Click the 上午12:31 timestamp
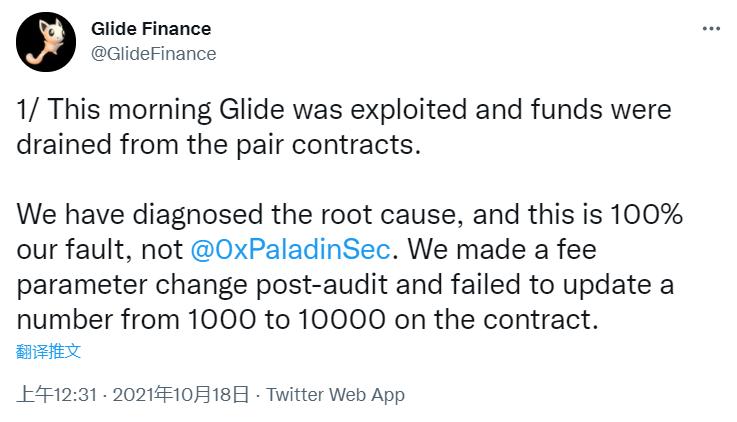Screen dimensions: 737x422 pos(56,394)
